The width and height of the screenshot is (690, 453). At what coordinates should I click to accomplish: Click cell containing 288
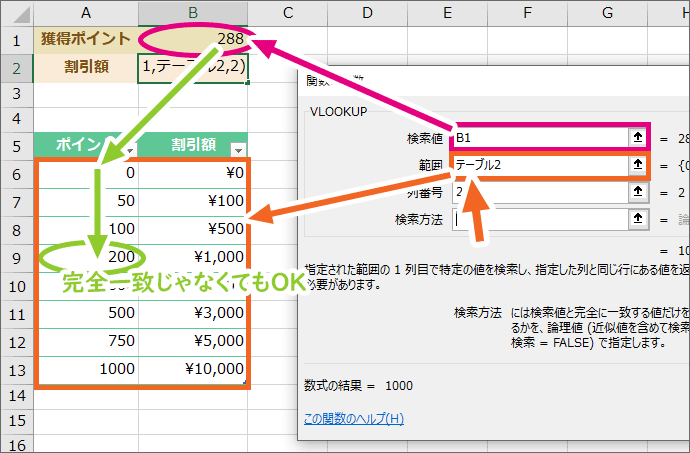pos(193,40)
